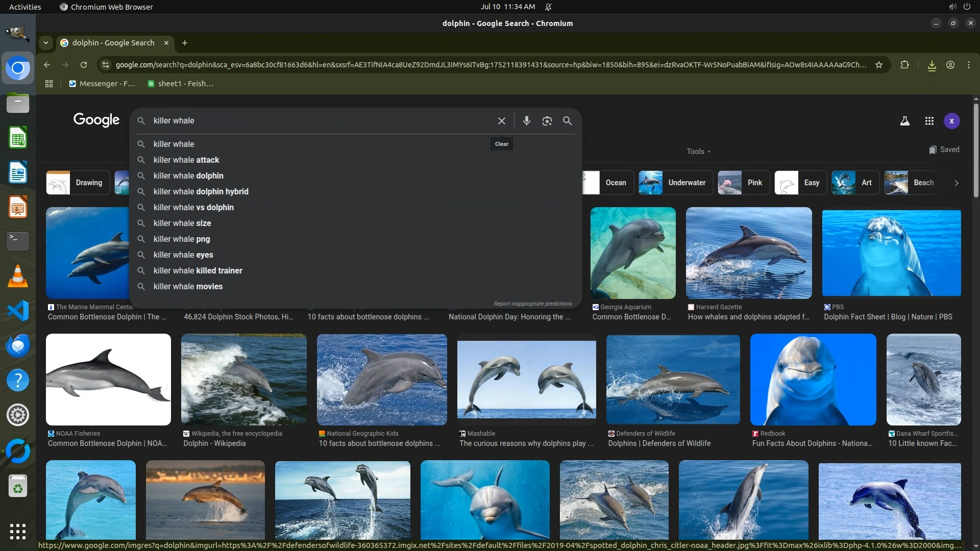Open Chromium downloads icon
This screenshot has height=551, width=980.
tap(932, 65)
